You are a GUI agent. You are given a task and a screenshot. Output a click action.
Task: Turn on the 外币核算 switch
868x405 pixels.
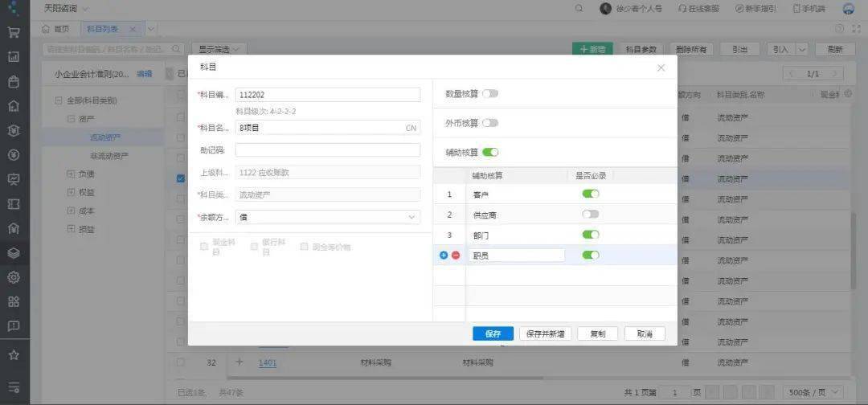click(490, 123)
